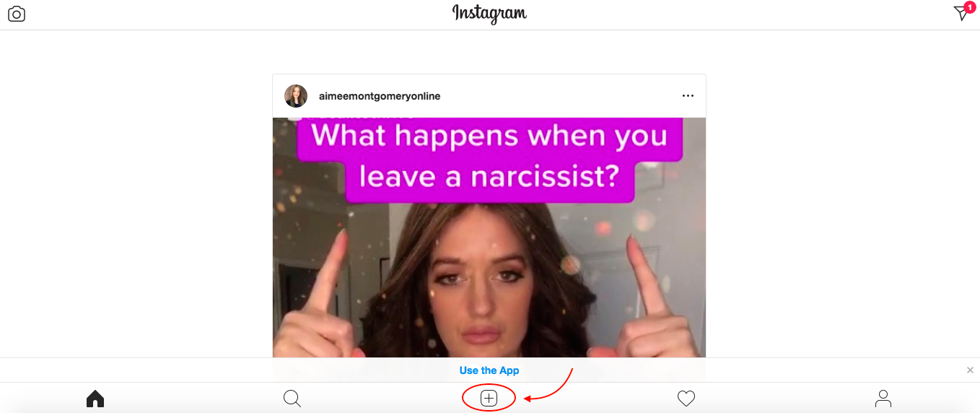Follow the Use the App link

pyautogui.click(x=489, y=370)
